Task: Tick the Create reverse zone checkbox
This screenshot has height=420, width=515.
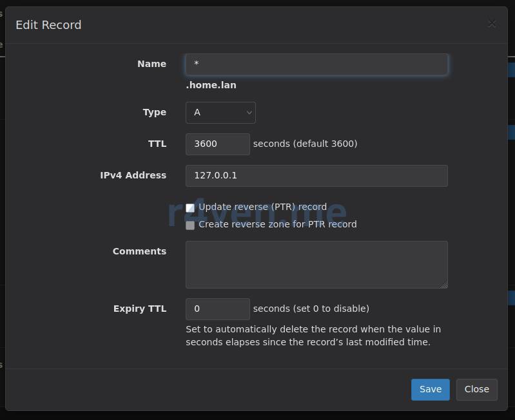Action: tap(190, 225)
